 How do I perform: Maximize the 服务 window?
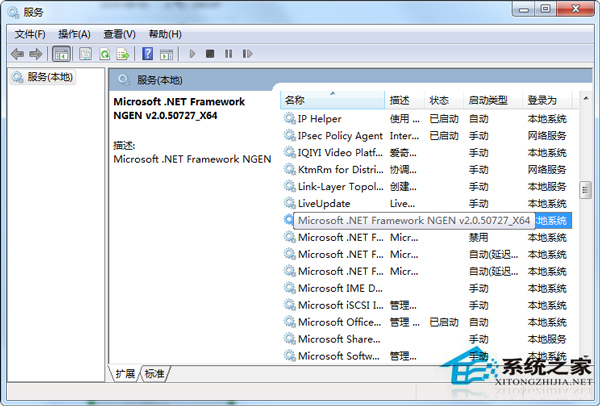click(x=546, y=10)
